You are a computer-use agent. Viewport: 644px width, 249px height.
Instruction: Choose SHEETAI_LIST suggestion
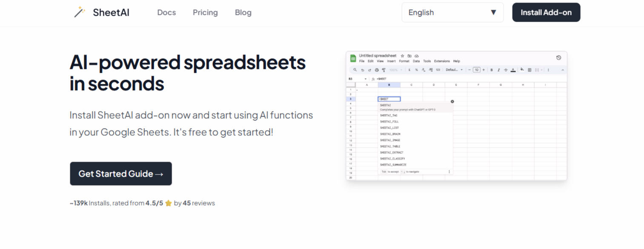coord(389,128)
